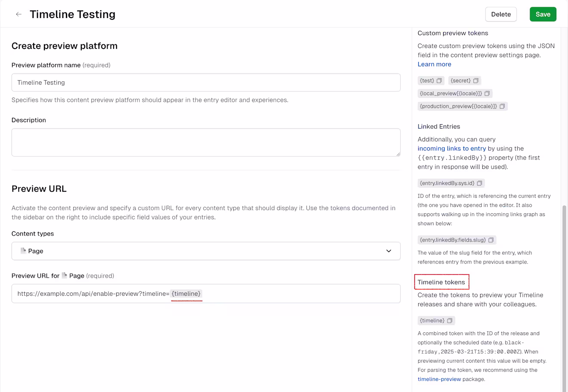Copy the {entry.linkedBy.sys.id} token
568x392 pixels.
(479, 183)
